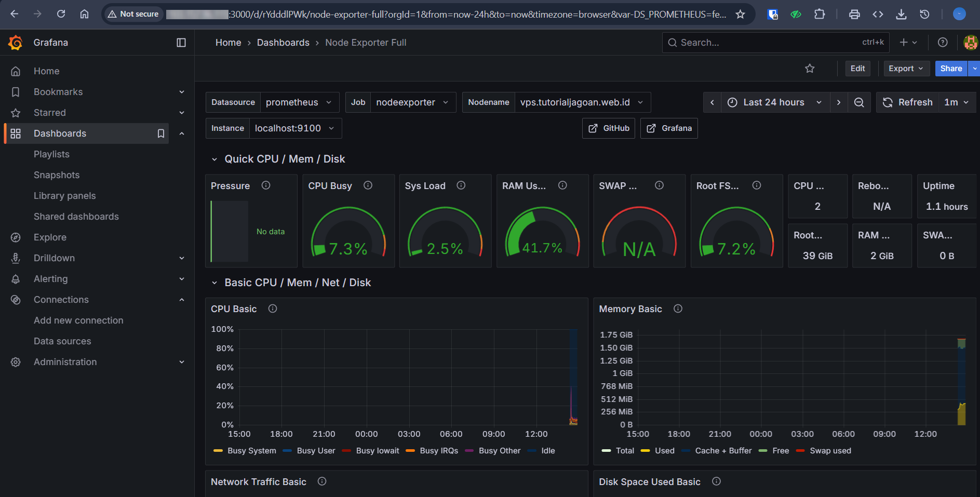
Task: Mark dashboard as favorite with star icon
Action: 810,69
